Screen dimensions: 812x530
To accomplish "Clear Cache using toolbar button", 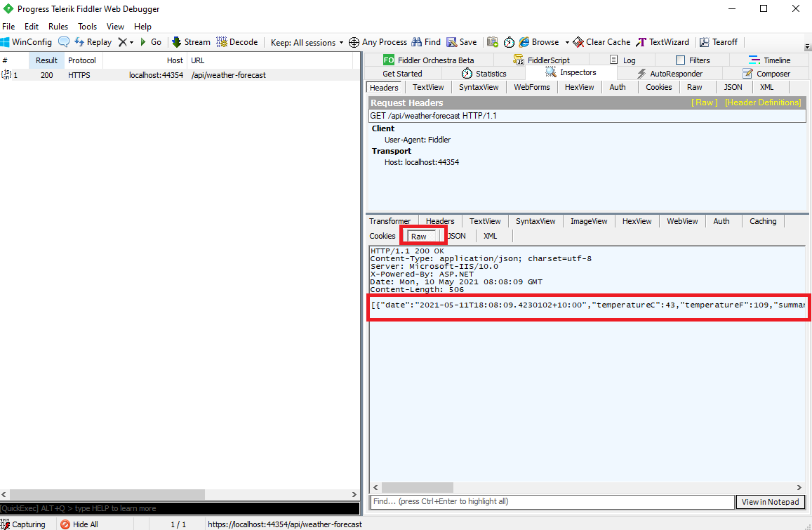I will pyautogui.click(x=601, y=42).
